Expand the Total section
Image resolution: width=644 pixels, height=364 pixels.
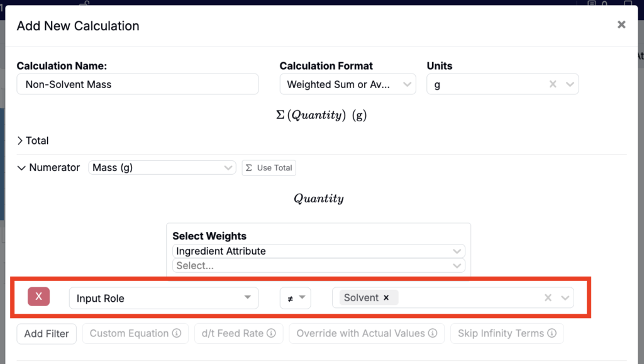(33, 141)
